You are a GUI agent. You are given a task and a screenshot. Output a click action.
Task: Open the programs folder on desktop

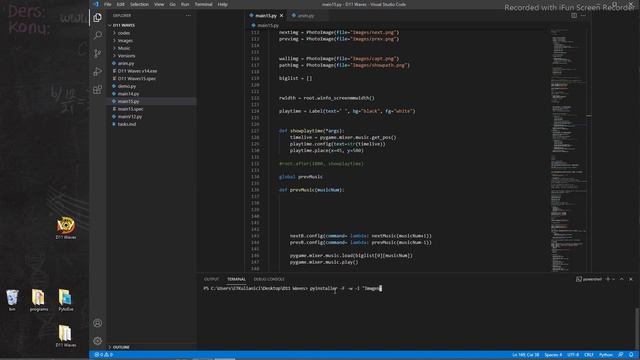coord(39,300)
